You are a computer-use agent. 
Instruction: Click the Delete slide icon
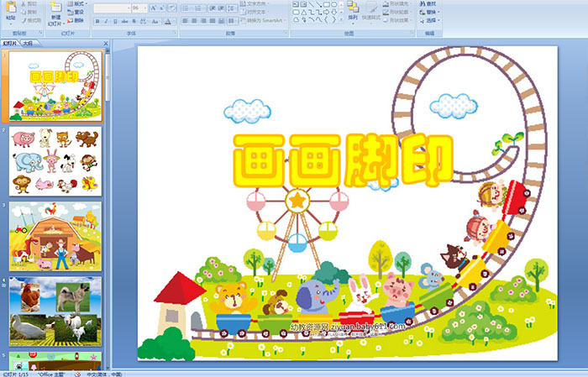[77, 21]
